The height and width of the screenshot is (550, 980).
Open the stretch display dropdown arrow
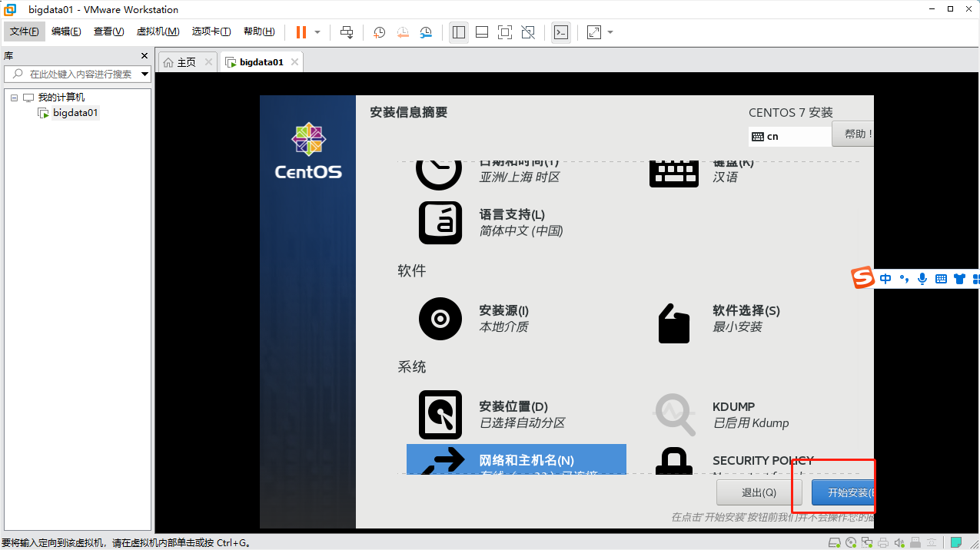610,32
